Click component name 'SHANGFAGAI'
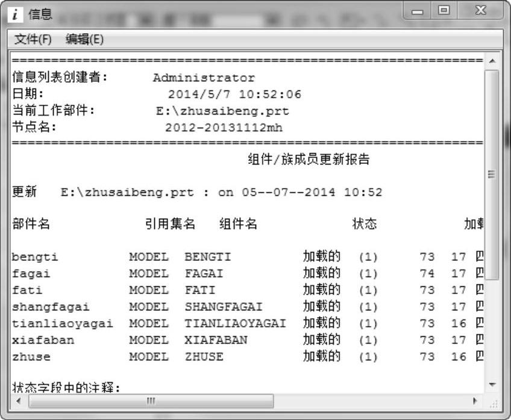This screenshot has width=511, height=420. (224, 307)
